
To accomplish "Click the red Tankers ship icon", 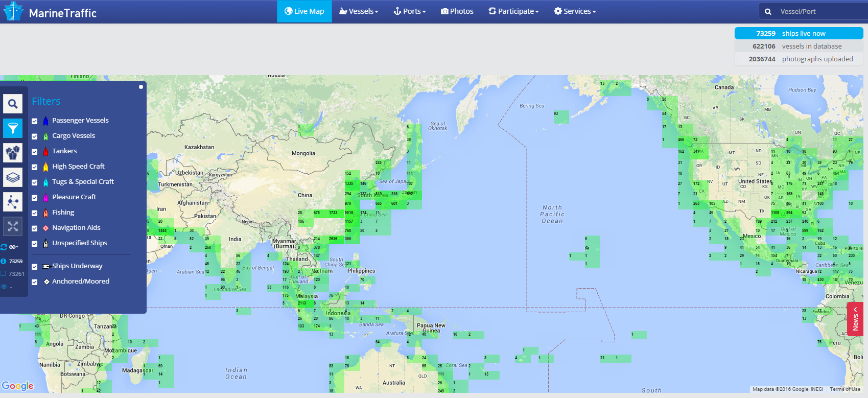I will (45, 151).
